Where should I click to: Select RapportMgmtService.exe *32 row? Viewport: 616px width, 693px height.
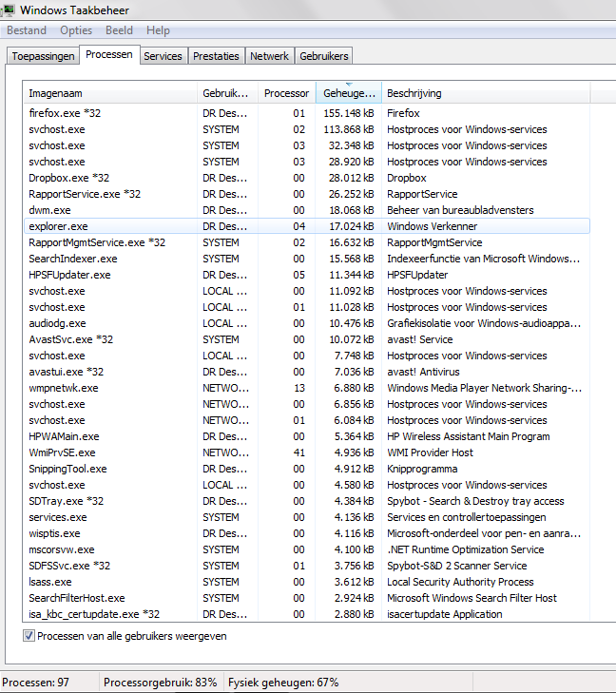click(307, 242)
